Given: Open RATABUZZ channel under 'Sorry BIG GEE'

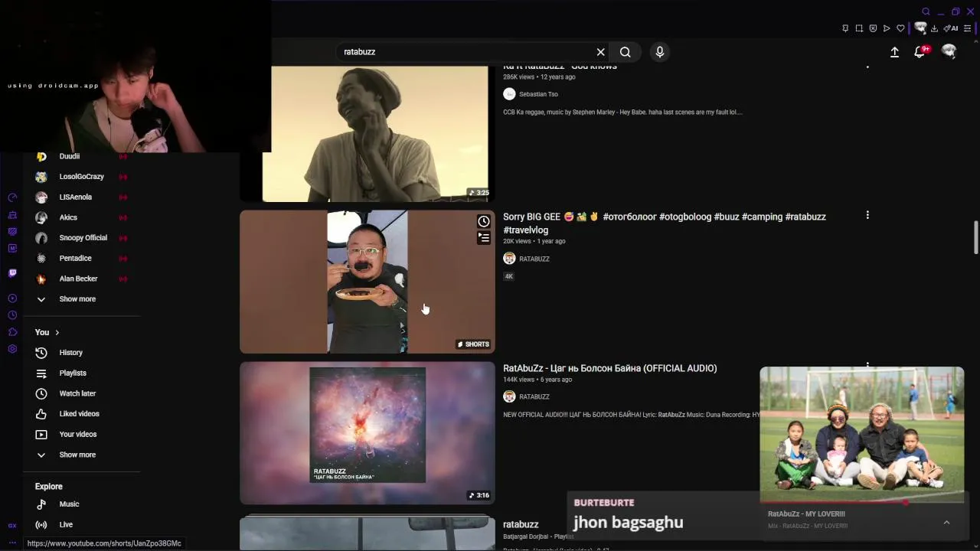Looking at the screenshot, I should tap(534, 259).
